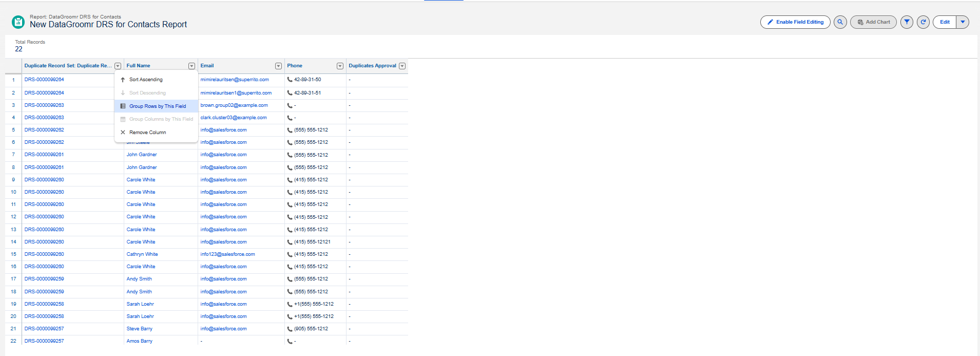Open DRS-0000099259 link in row 17
Image resolution: width=980 pixels, height=356 pixels.
click(x=44, y=279)
